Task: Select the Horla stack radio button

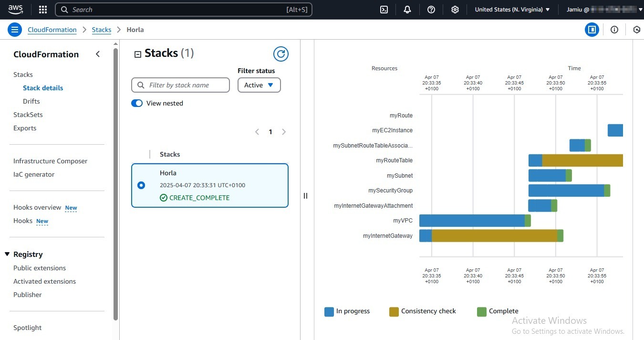Action: (x=141, y=185)
